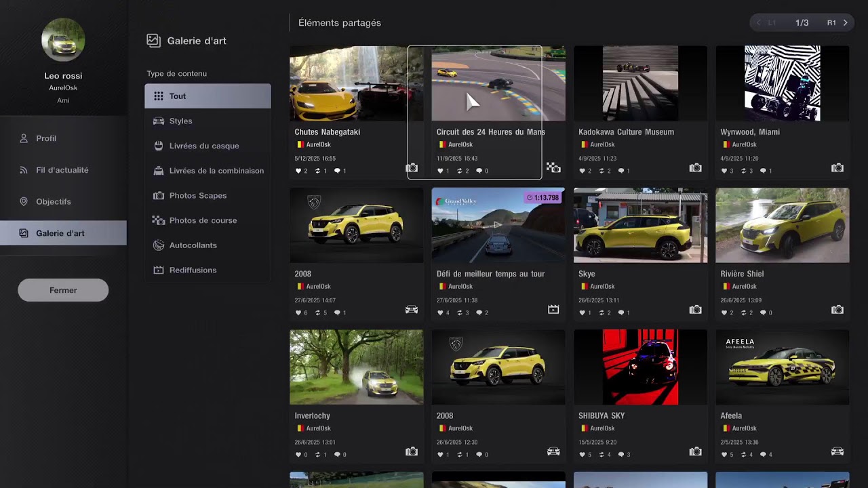Screen dimensions: 868x488
Task: Open the Afeela livery thumbnail
Action: [x=783, y=367]
